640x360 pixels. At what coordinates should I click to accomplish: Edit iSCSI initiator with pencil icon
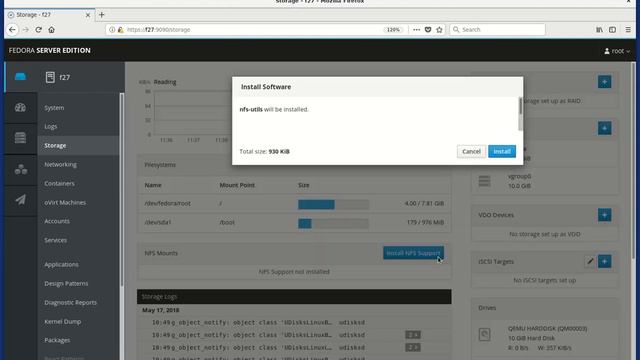(x=590, y=261)
